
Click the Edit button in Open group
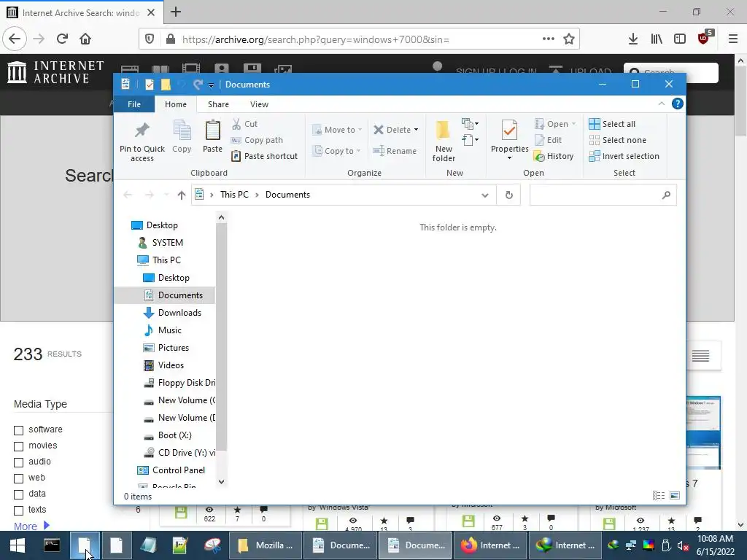(x=549, y=140)
